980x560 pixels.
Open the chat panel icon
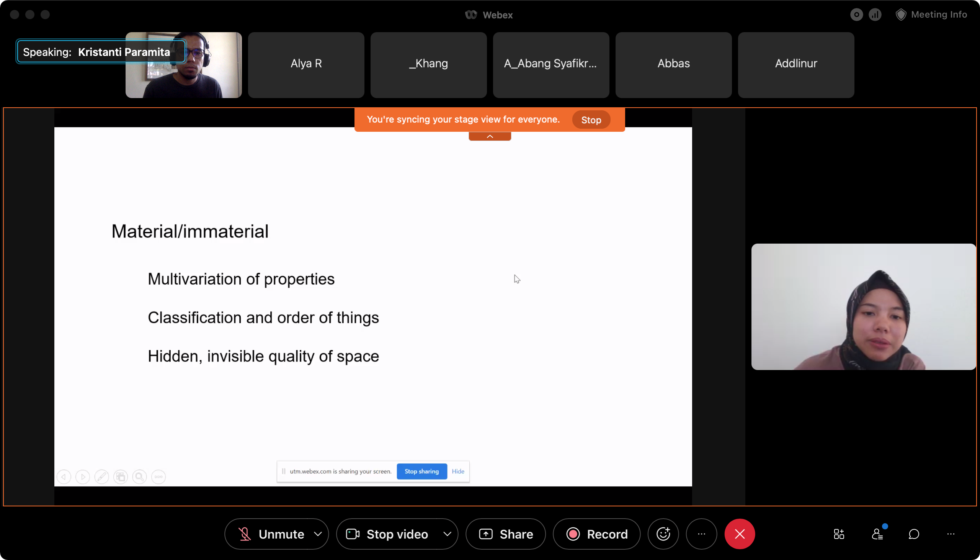tap(914, 534)
